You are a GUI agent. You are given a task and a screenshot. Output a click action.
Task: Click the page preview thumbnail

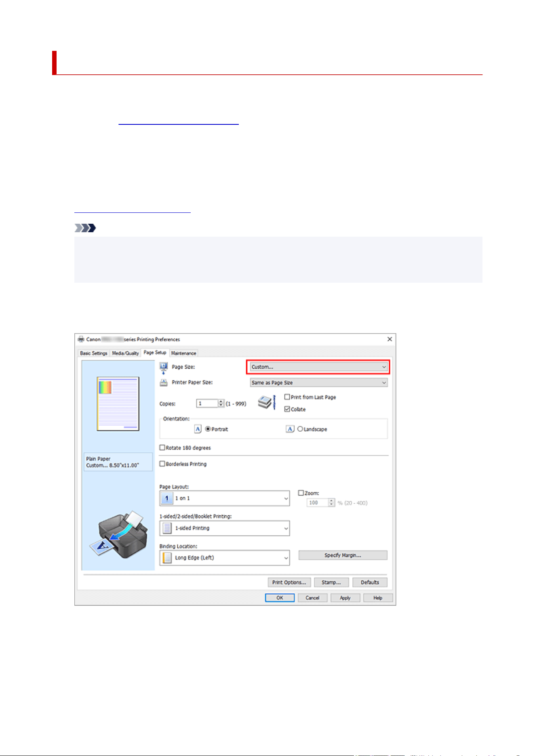coord(118,404)
